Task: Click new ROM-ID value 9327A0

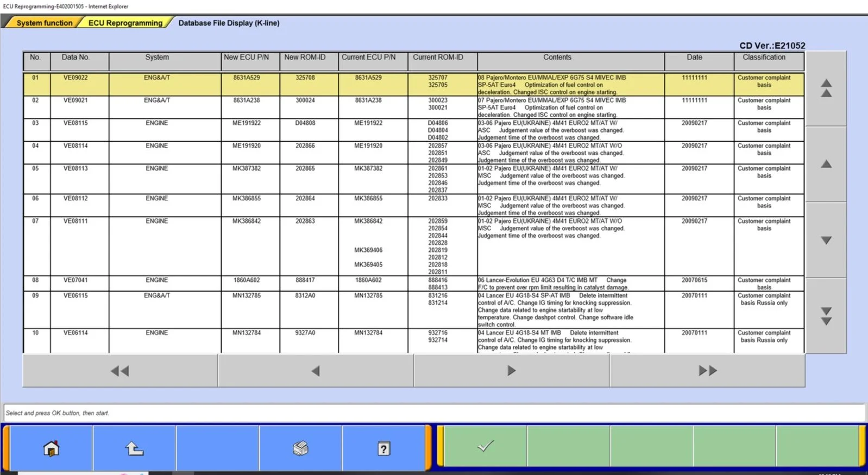Action: (x=305, y=333)
